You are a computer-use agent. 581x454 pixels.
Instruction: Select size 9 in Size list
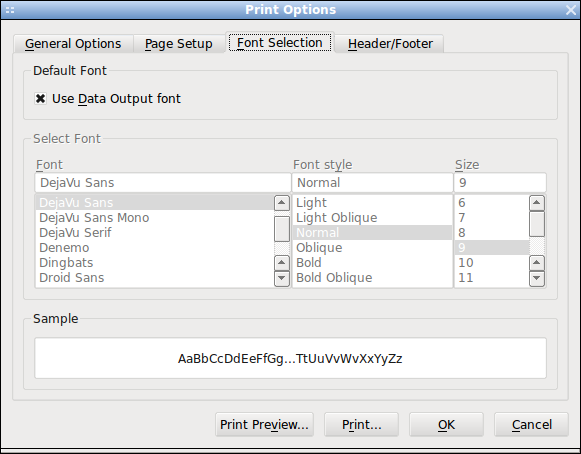492,248
